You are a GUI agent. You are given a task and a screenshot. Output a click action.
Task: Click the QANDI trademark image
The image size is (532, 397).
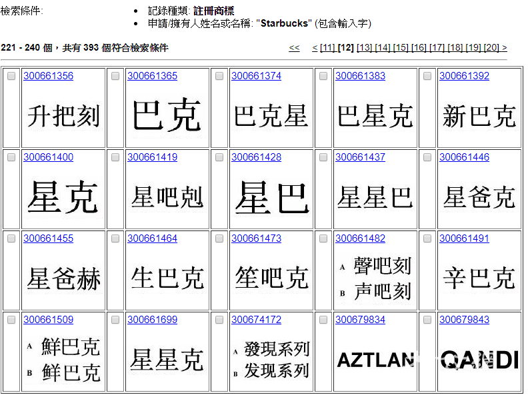pos(479,360)
